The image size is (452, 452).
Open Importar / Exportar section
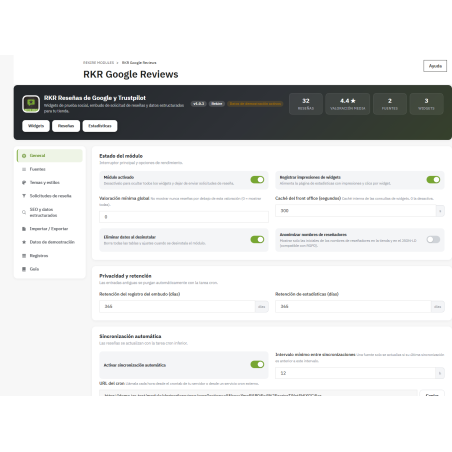tap(50, 229)
